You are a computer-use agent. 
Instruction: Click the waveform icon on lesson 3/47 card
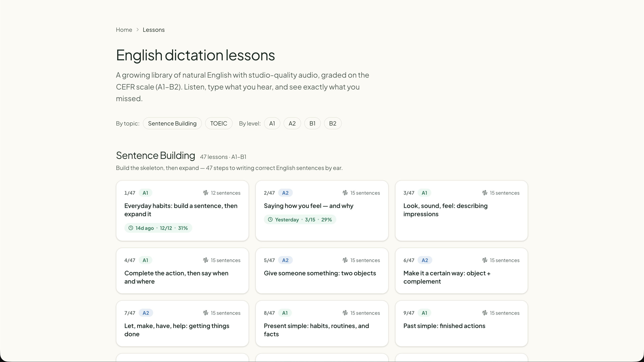pos(484,193)
